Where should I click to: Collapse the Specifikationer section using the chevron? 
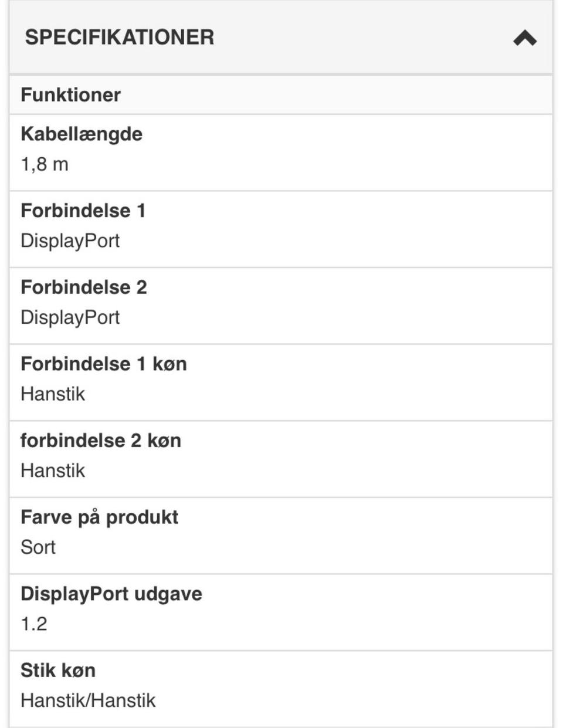point(524,39)
